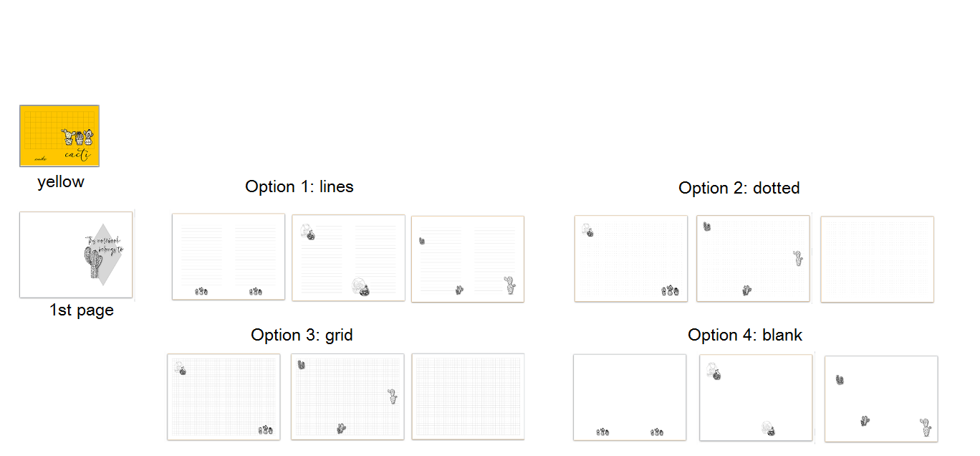The height and width of the screenshot is (456, 980).
Task: Click the "yellow" caption text
Action: coord(61,182)
